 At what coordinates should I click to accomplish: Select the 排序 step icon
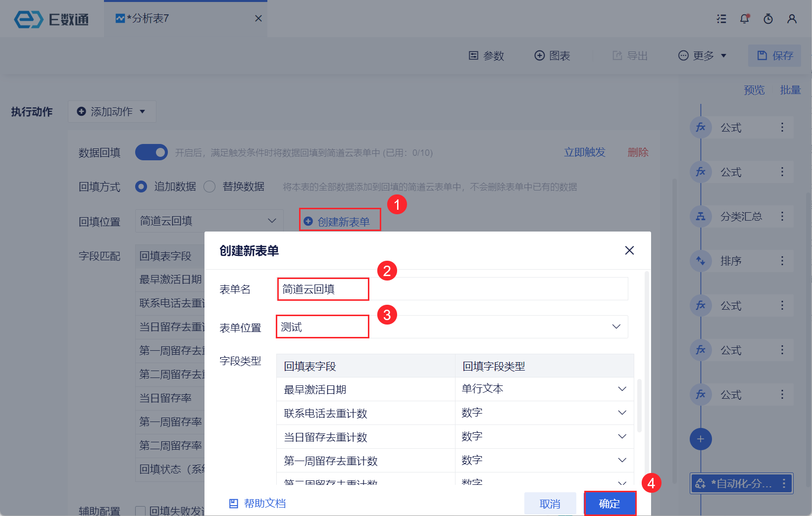pos(701,261)
